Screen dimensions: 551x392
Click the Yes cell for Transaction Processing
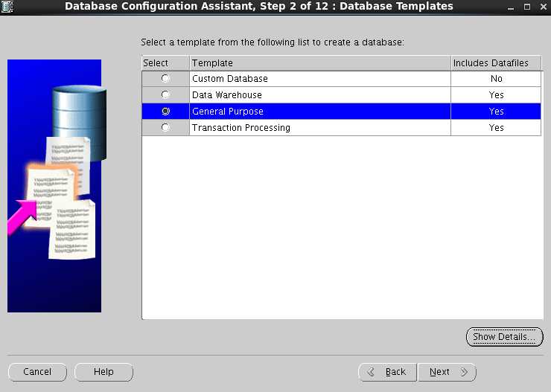496,127
